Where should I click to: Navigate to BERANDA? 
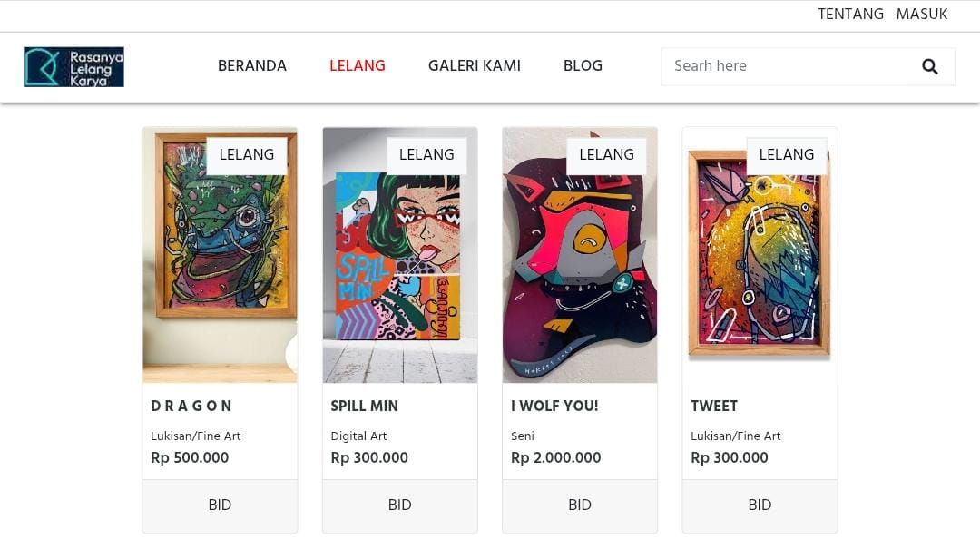251,65
